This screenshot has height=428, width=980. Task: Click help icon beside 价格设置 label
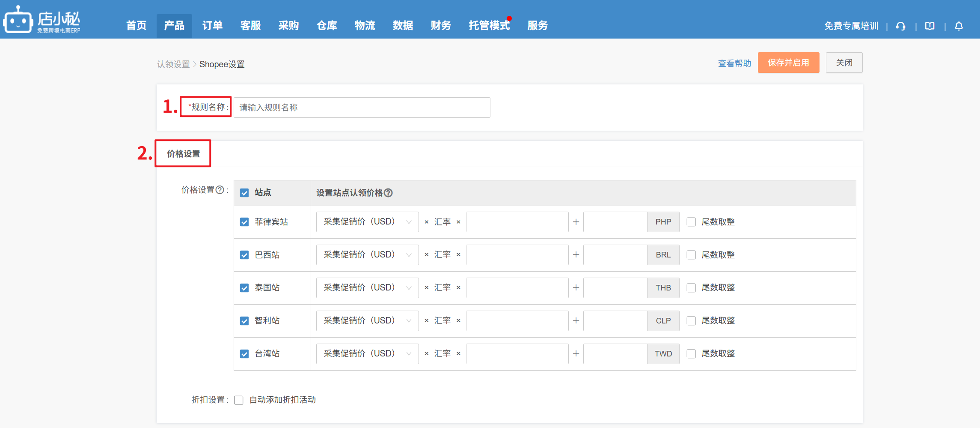tap(220, 190)
